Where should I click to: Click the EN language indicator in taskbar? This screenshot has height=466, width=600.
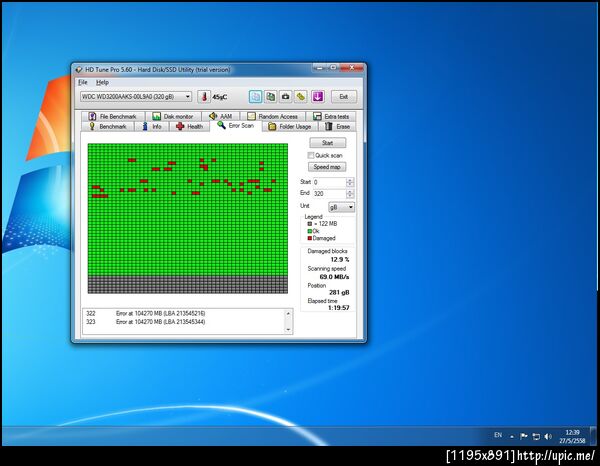point(497,435)
